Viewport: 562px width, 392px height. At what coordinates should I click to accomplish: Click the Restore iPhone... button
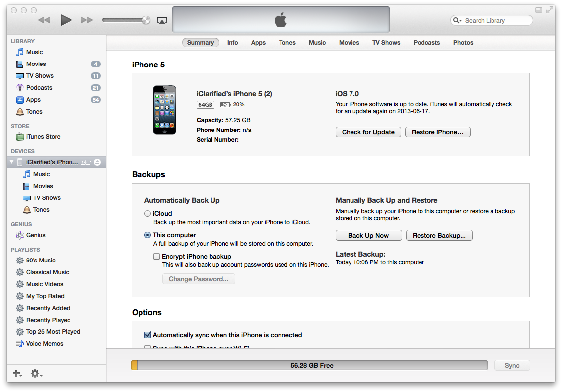point(437,132)
